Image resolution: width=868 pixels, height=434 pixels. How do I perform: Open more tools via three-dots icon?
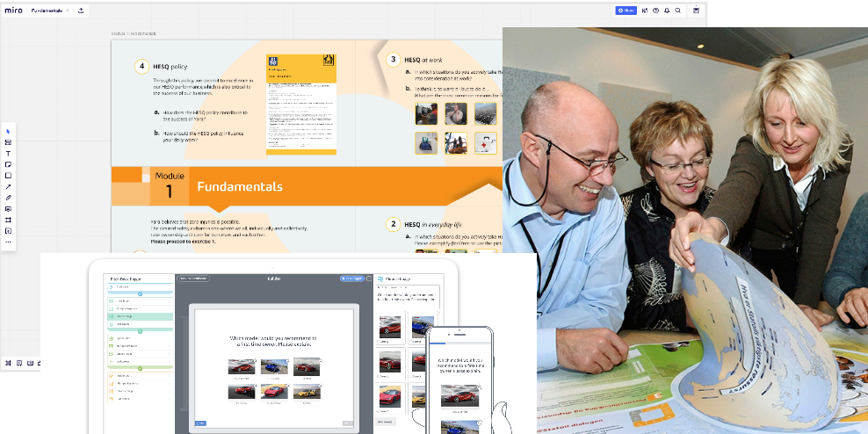pos(8,242)
